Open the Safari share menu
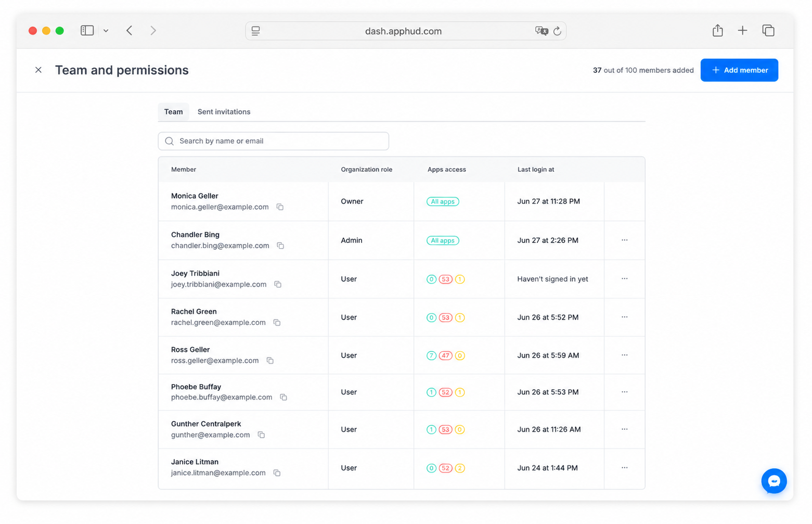This screenshot has height=524, width=812. 717,31
